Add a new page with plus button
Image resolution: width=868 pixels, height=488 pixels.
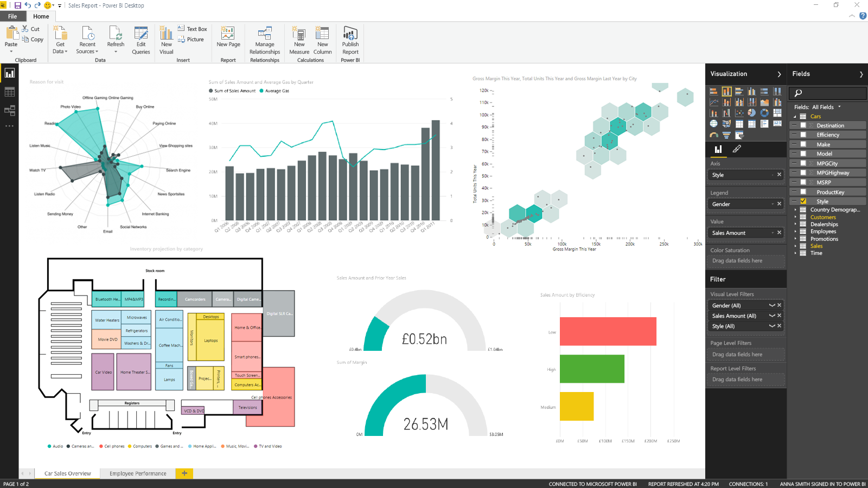[184, 473]
